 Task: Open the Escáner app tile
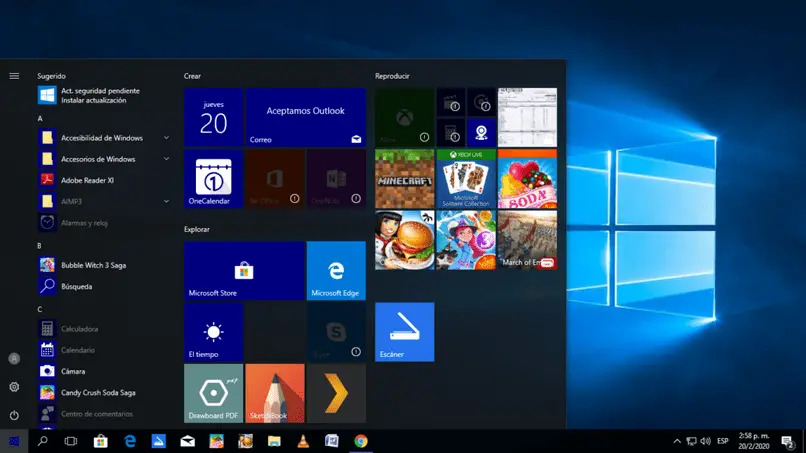(x=404, y=332)
